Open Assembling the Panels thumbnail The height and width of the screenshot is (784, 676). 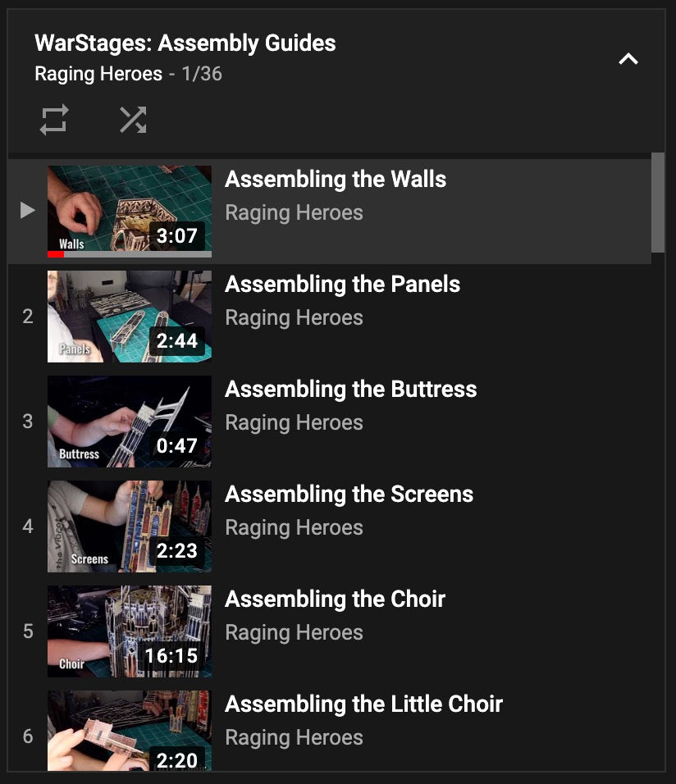point(130,316)
